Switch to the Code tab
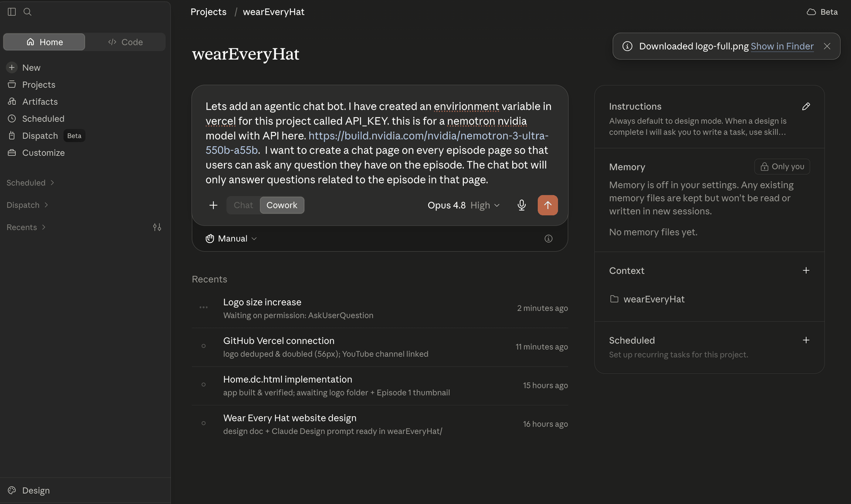The width and height of the screenshot is (851, 504). click(x=126, y=42)
